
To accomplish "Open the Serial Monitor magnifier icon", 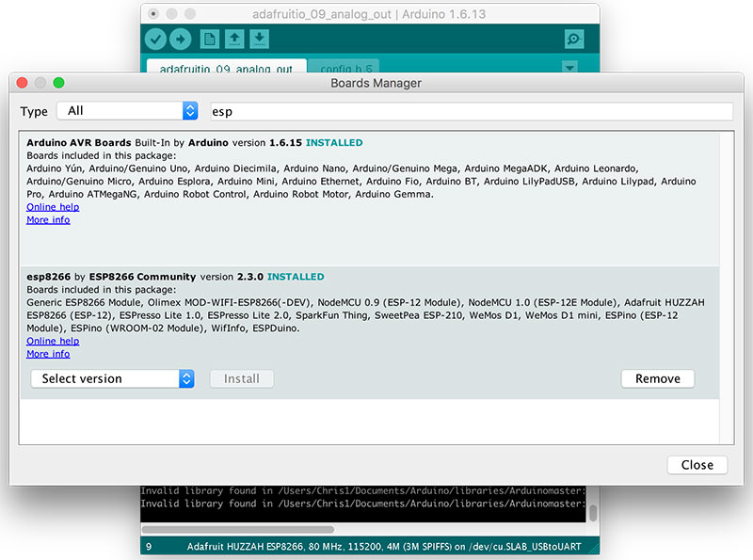I will click(x=573, y=40).
